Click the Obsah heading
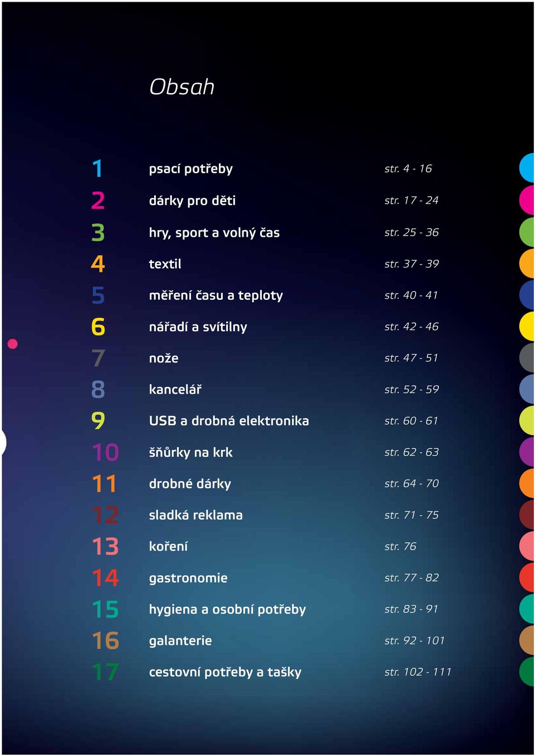 coord(182,87)
